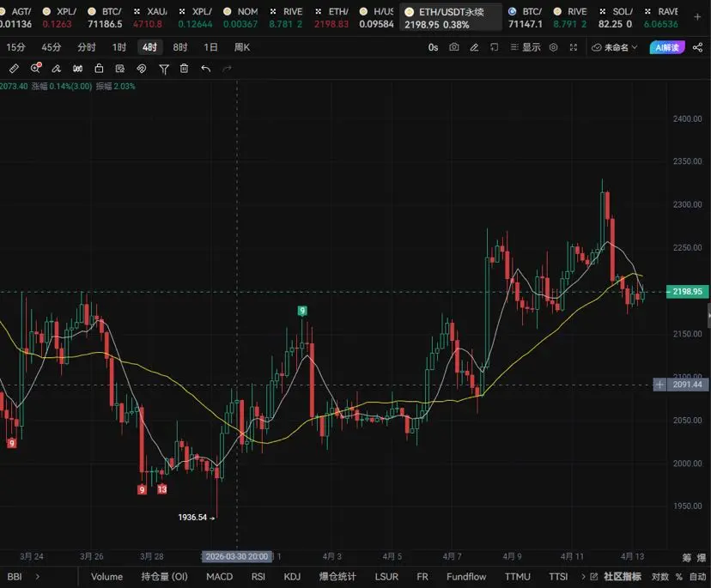Toggle the TTSI indicator
This screenshot has width=711, height=588.
[x=558, y=577]
